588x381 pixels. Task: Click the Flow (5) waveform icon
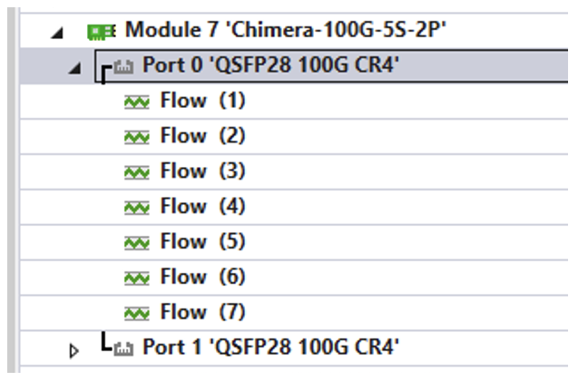tap(136, 242)
